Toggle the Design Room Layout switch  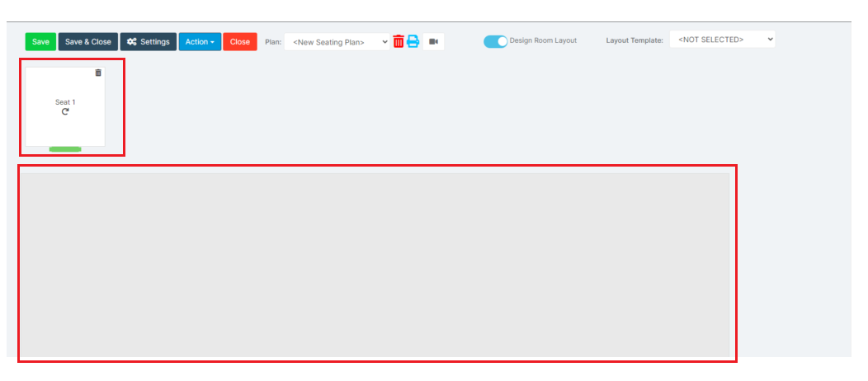click(495, 41)
